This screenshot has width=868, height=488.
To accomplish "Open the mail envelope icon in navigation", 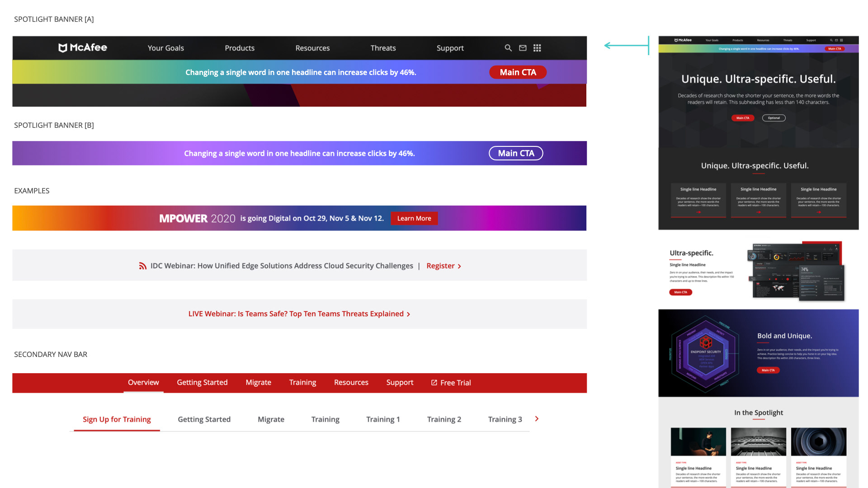I will click(523, 48).
